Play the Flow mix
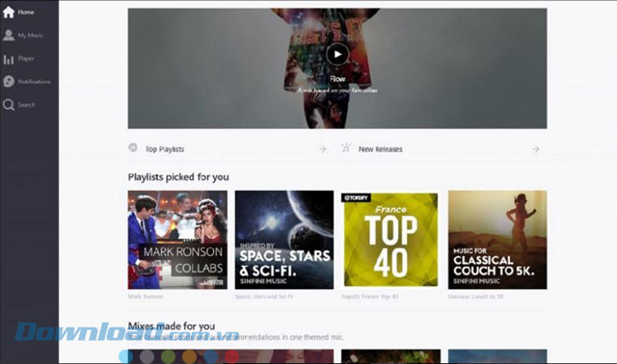This screenshot has height=364, width=617. point(337,54)
